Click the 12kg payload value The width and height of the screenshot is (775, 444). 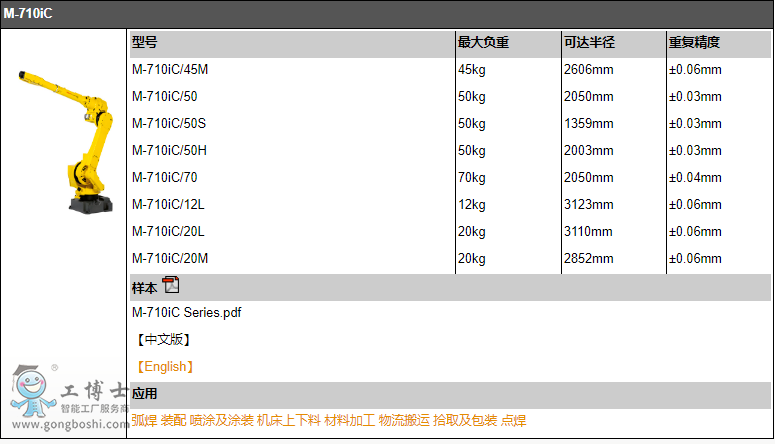(472, 204)
